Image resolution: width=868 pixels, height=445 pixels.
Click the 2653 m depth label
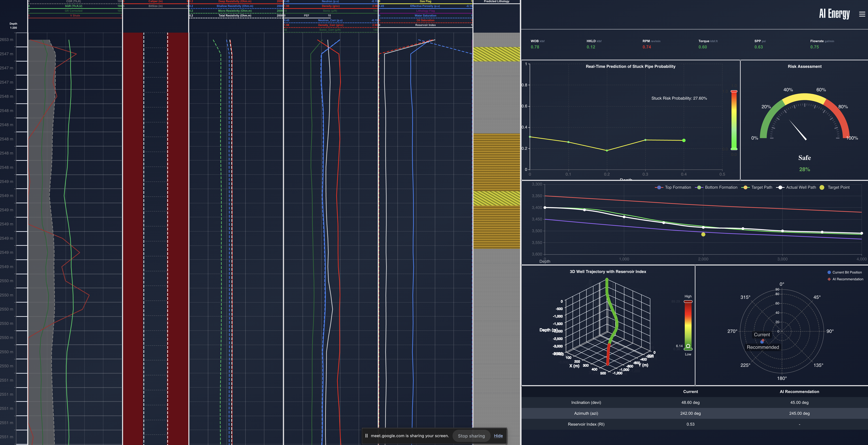(x=6, y=40)
